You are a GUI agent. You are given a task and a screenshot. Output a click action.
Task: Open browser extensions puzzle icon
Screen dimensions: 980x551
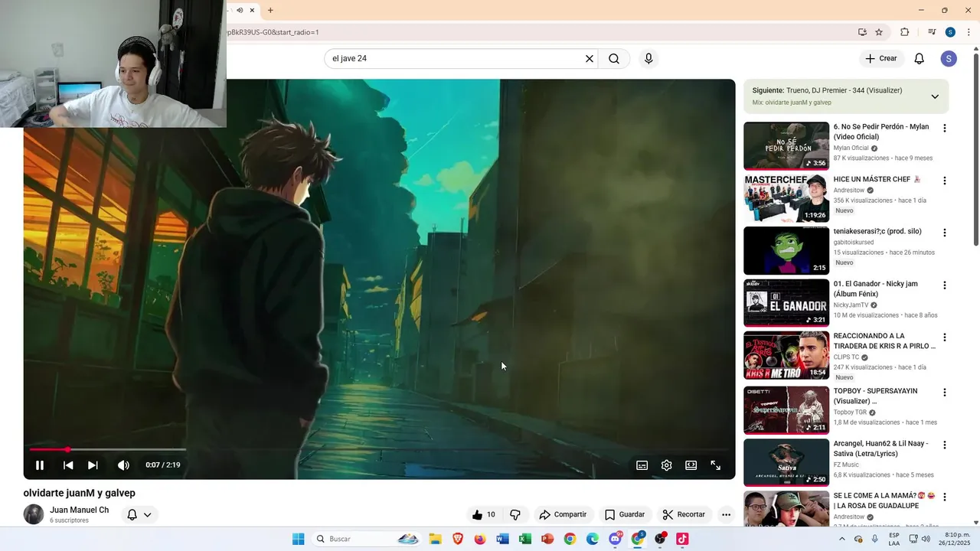pos(904,32)
